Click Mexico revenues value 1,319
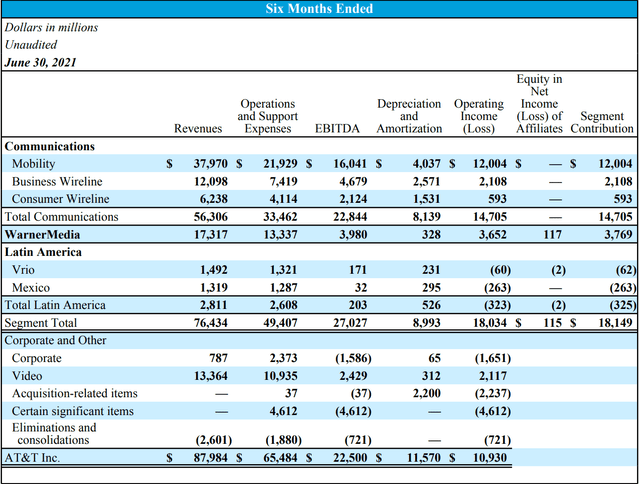This screenshot has height=484, width=640. [x=213, y=288]
